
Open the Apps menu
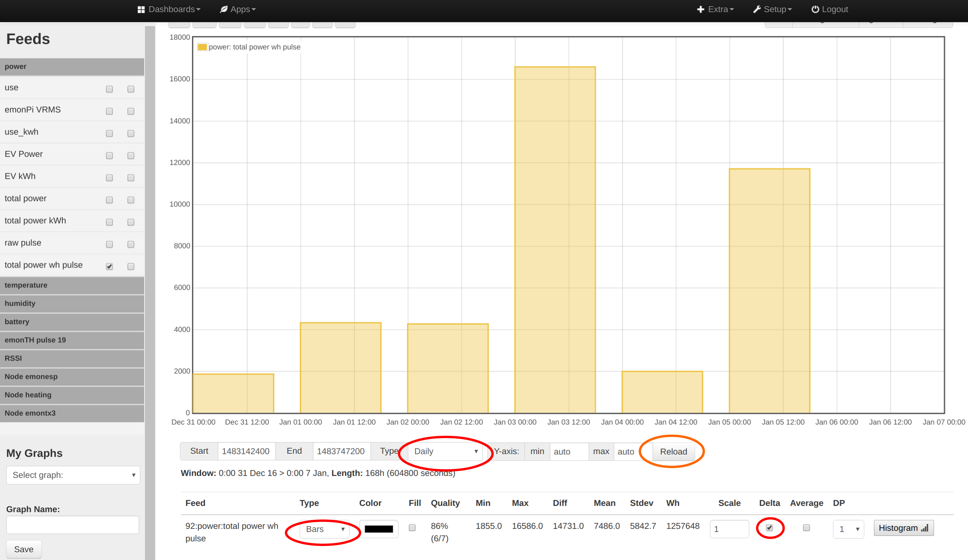point(238,9)
